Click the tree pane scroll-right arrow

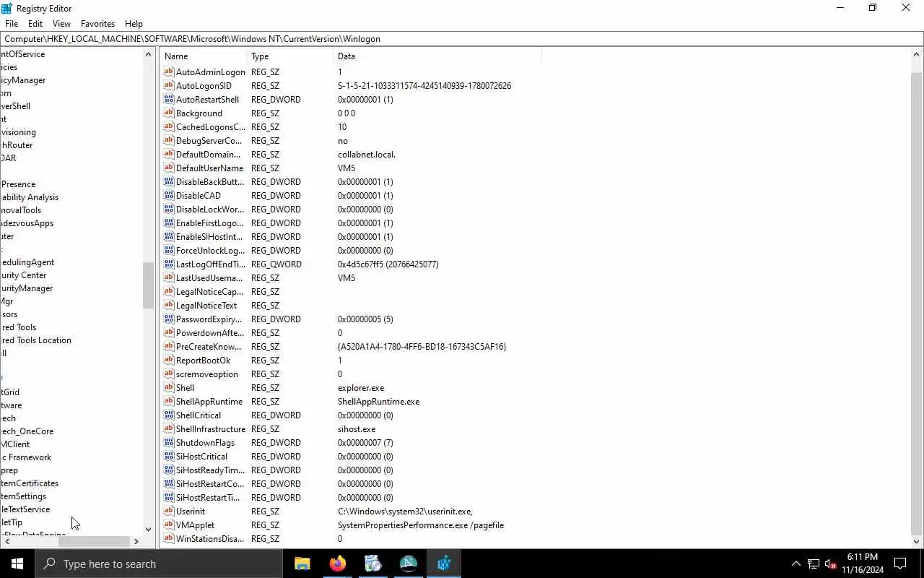136,541
